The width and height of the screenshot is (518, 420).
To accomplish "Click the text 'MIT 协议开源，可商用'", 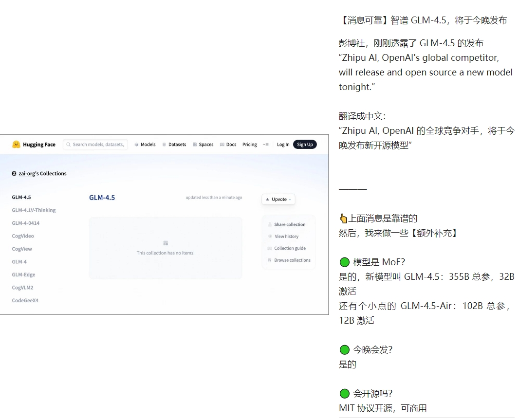I will [x=383, y=408].
